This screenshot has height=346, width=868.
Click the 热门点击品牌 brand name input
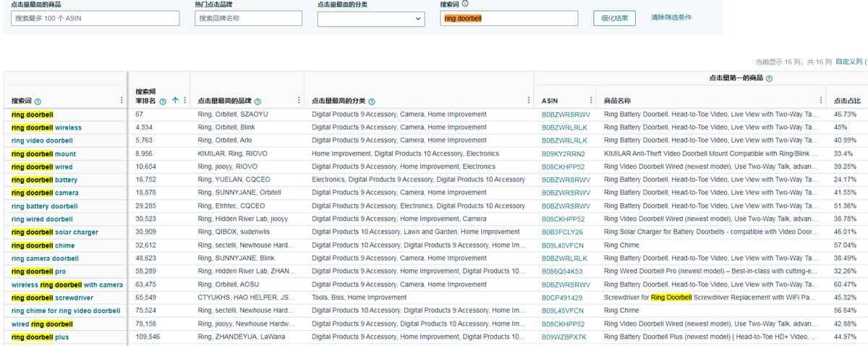[x=248, y=18]
